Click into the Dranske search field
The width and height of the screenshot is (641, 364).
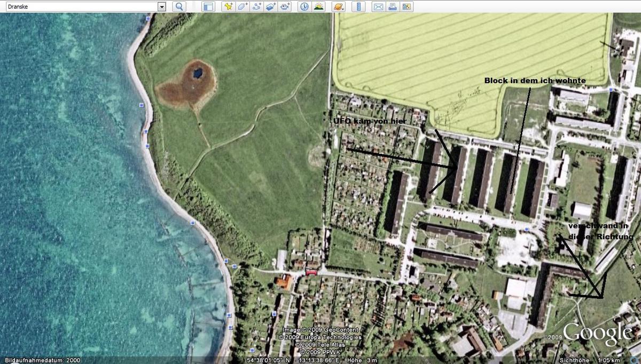coord(79,6)
